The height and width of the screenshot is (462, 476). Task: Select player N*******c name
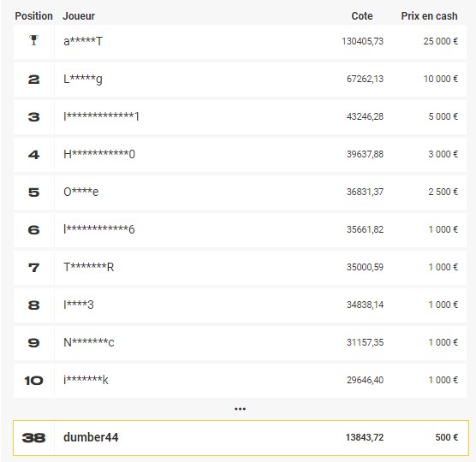89,342
